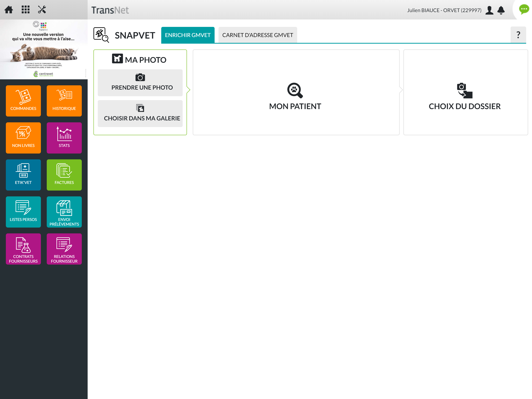Select the ENRICHIR GMVET tab
The width and height of the screenshot is (532, 399).
click(x=188, y=35)
